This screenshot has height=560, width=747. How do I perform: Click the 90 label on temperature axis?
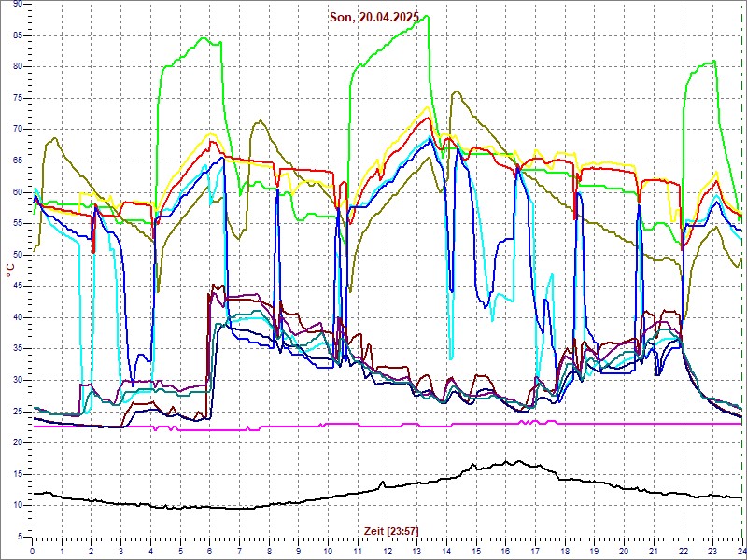tap(18, 5)
